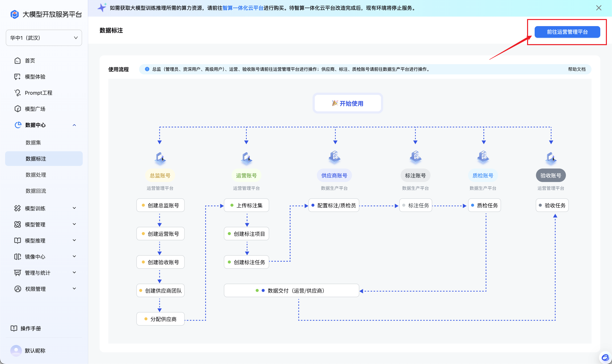Open 数据回流 sidebar item
This screenshot has height=364, width=612.
(36, 191)
